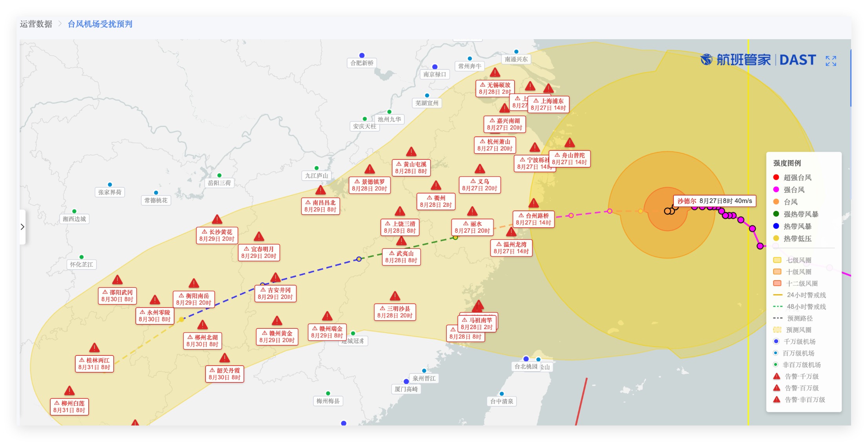Click the green dot for 九江庐山 airport
The height and width of the screenshot is (442, 868).
point(317,168)
